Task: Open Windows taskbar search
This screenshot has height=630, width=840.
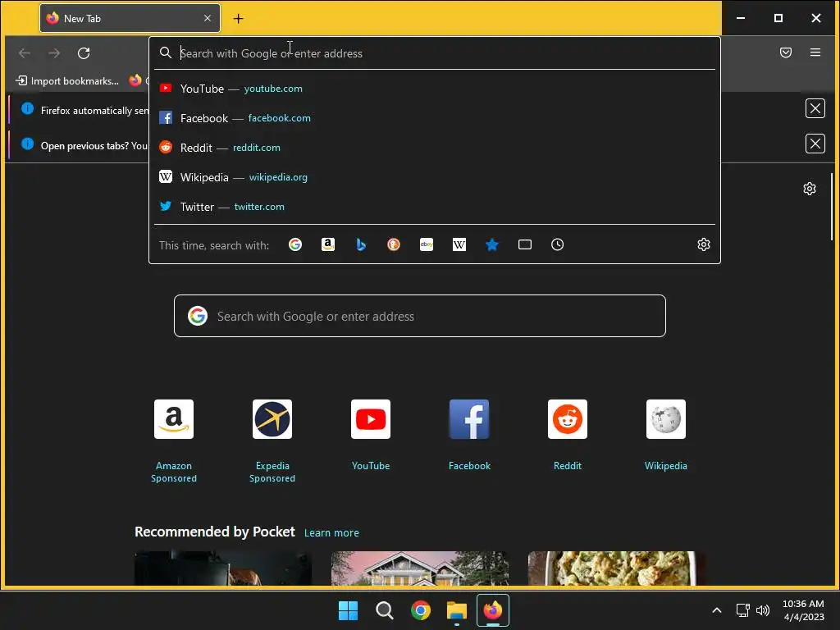Action: click(x=385, y=610)
